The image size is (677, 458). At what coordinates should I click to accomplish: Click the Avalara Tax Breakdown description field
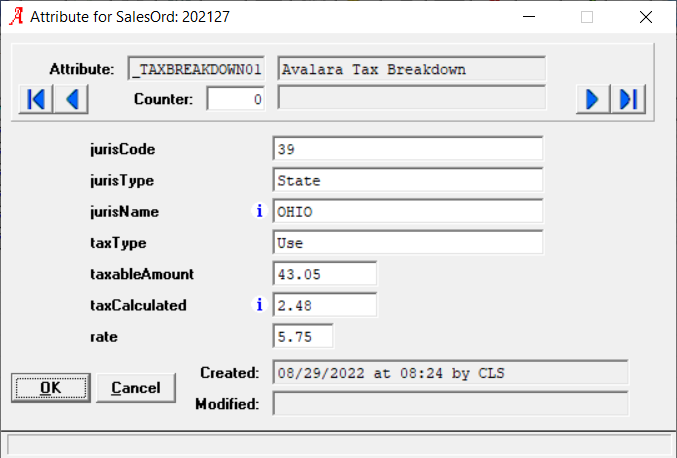point(411,69)
